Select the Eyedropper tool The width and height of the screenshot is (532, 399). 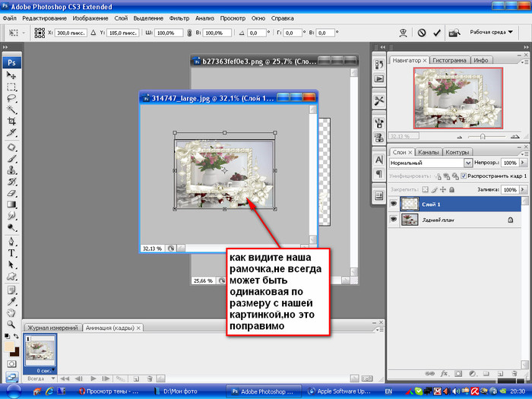tap(11, 302)
